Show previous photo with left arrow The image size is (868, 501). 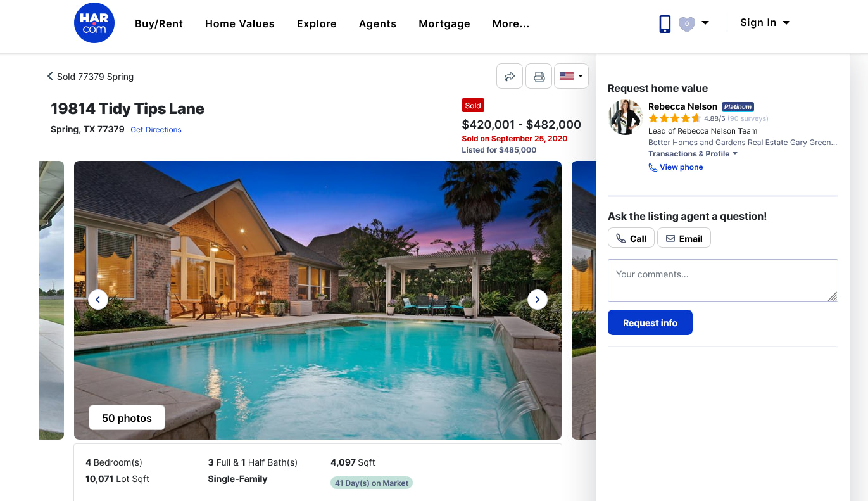(x=98, y=300)
